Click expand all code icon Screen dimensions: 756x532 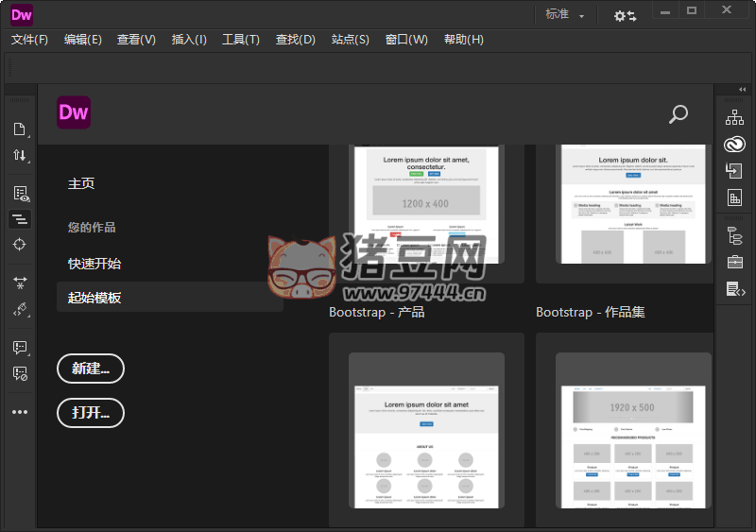pyautogui.click(x=20, y=283)
